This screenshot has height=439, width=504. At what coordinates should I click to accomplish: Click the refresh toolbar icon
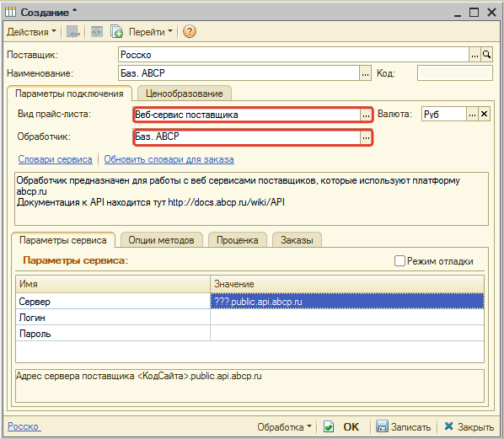point(96,31)
